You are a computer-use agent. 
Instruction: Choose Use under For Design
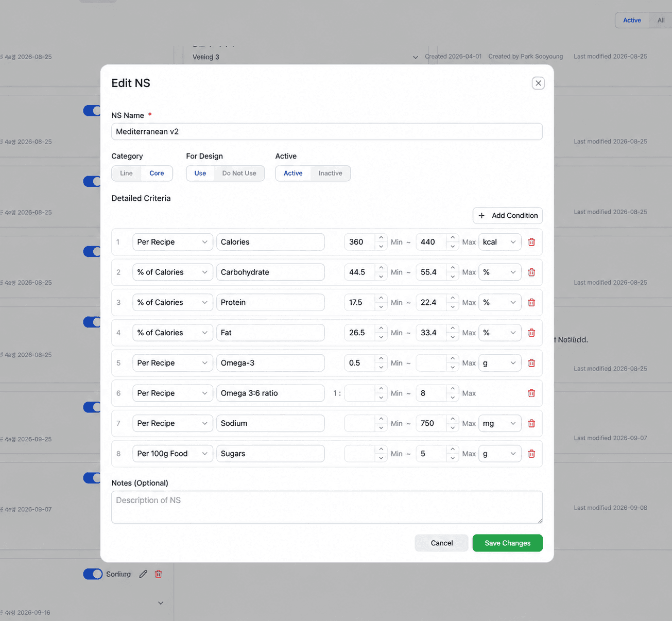[x=200, y=174]
